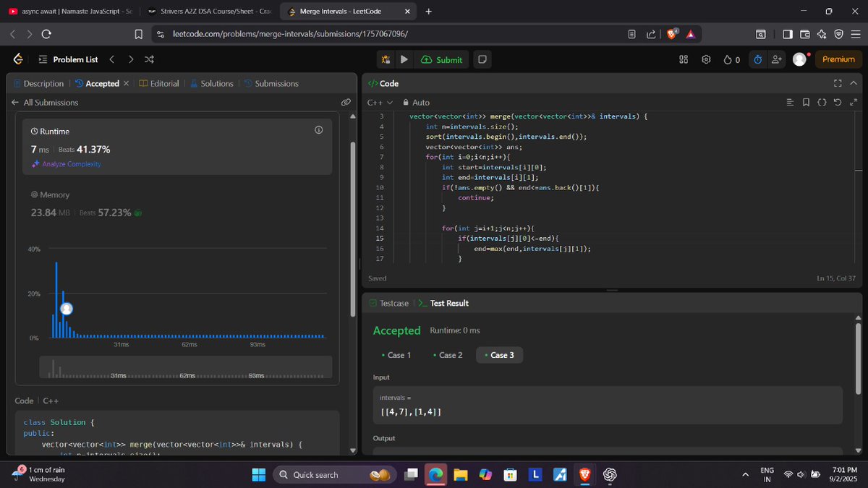Open LeetCode settings gear

[706, 59]
